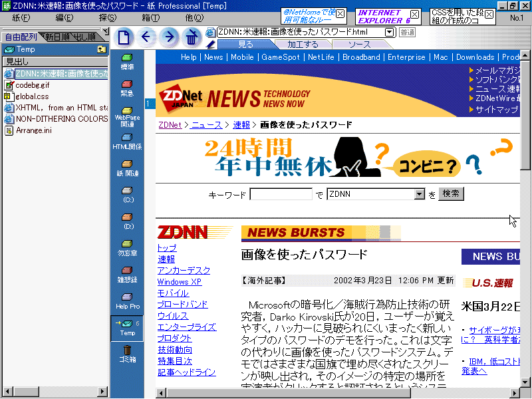Image resolution: width=532 pixels, height=399 pixels.
Task: Click the new blank page toolbar icon
Action: click(x=124, y=37)
